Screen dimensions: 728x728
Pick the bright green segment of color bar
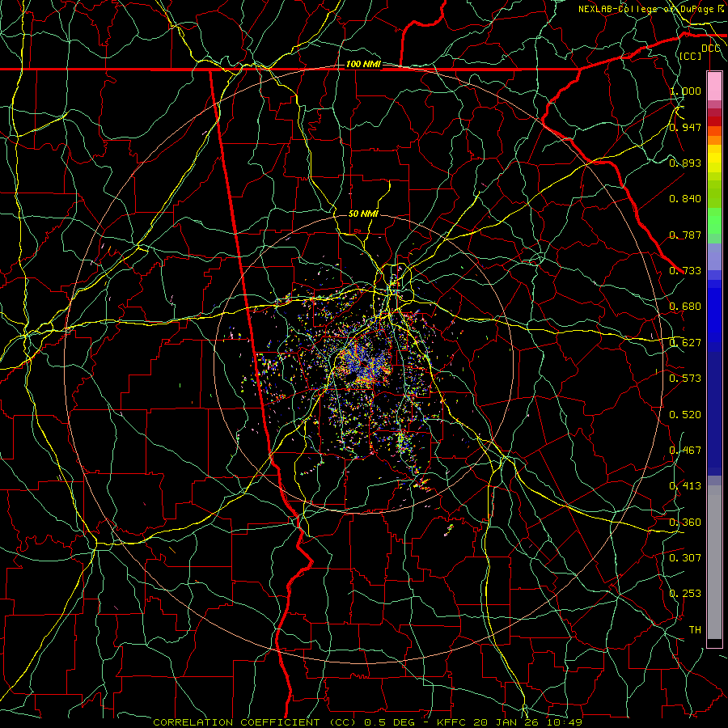pos(714,221)
